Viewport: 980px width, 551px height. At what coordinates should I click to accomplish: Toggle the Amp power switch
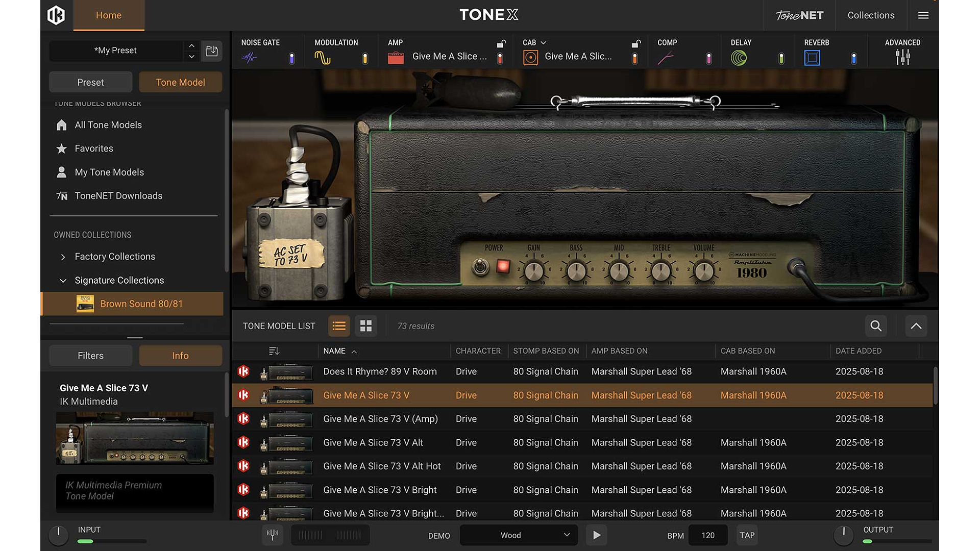[x=500, y=58]
